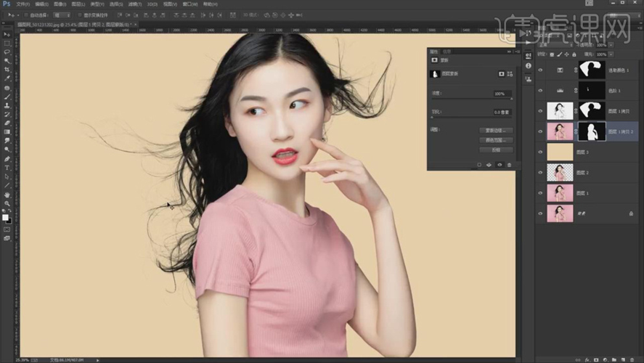
Task: Expand the fill percentage dropdown arrow
Action: coord(611,54)
